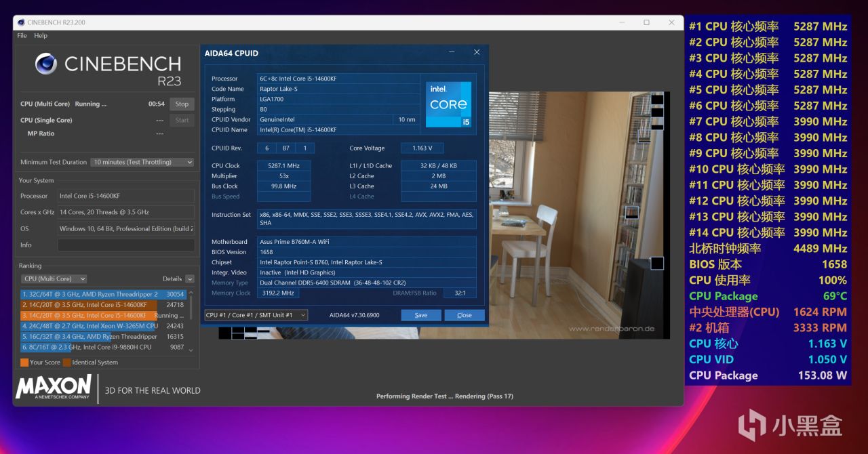Click the Bus Clock value 99.8 MHz

[283, 186]
